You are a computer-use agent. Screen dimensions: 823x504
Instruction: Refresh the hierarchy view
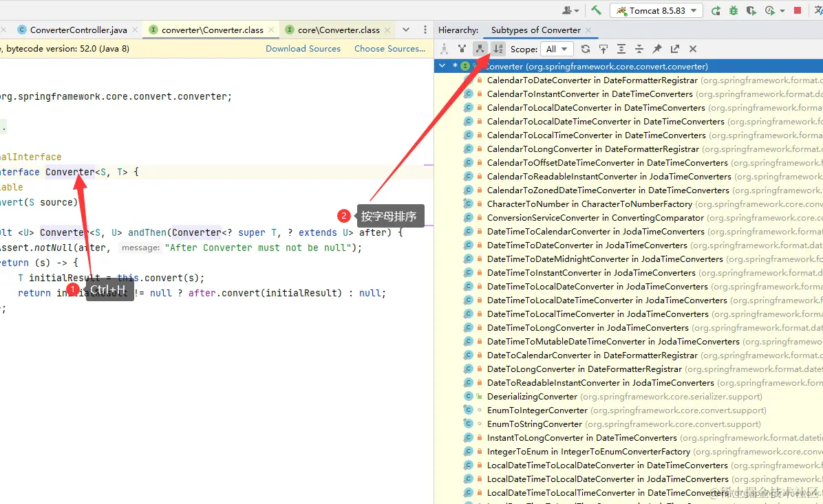coord(586,49)
